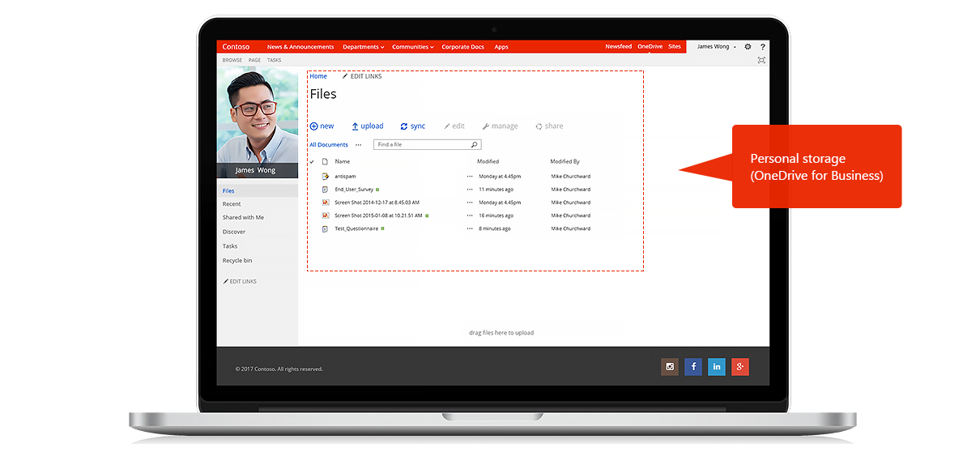Click the new document button
This screenshot has height=465, width=980.
click(322, 126)
